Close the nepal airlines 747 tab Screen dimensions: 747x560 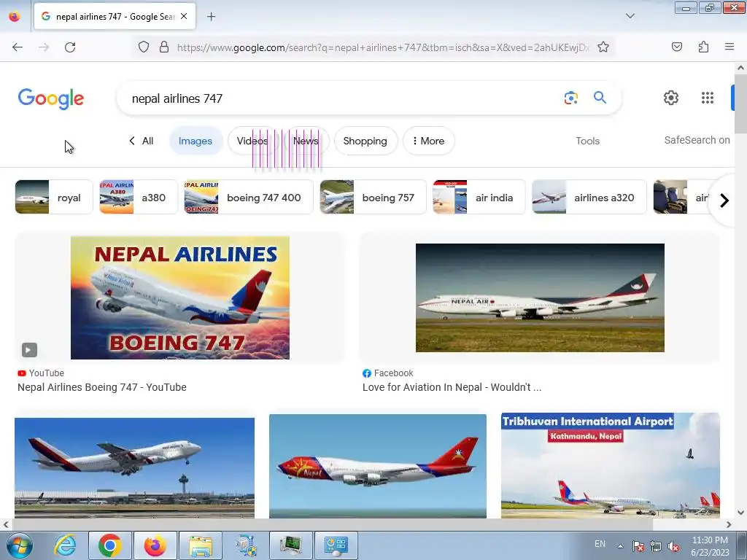click(x=184, y=16)
